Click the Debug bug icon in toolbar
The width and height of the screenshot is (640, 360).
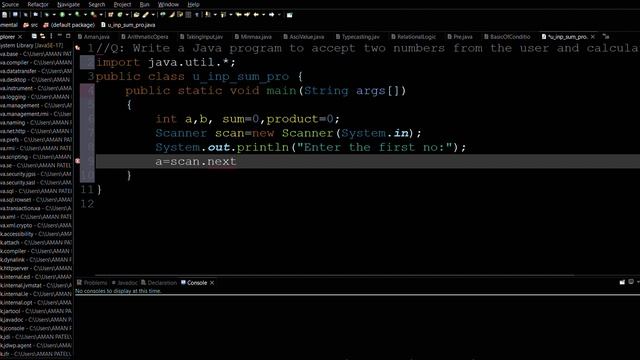click(x=47, y=15)
